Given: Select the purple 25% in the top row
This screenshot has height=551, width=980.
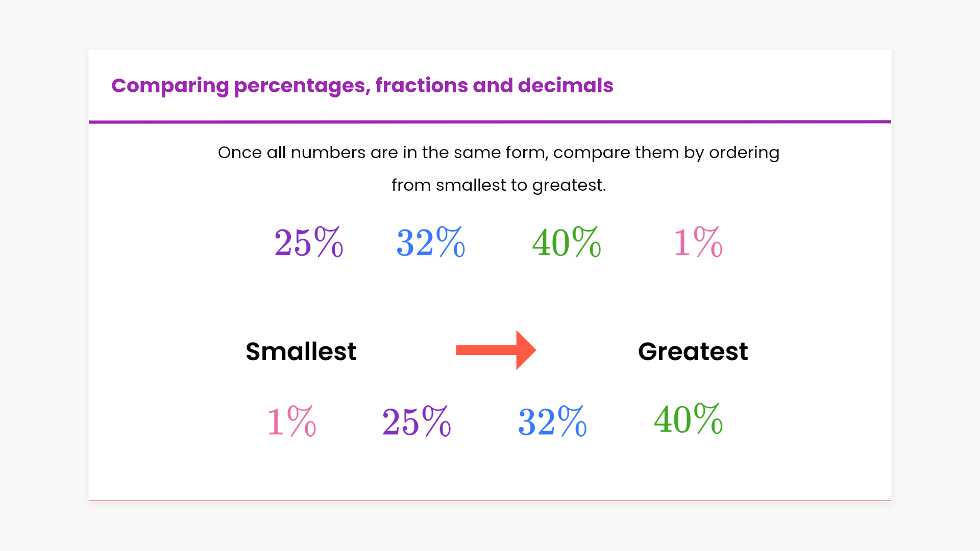Looking at the screenshot, I should 308,242.
